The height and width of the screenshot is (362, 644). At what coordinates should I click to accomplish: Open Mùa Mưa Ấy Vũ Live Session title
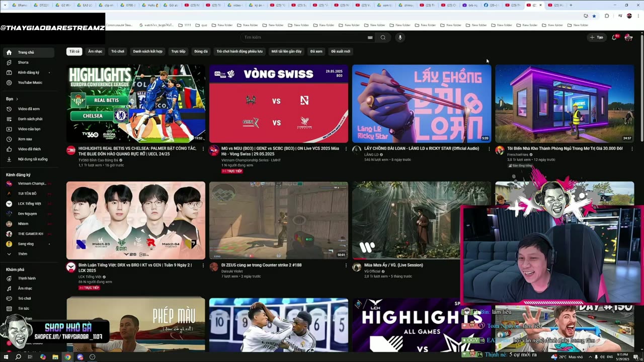point(393,265)
